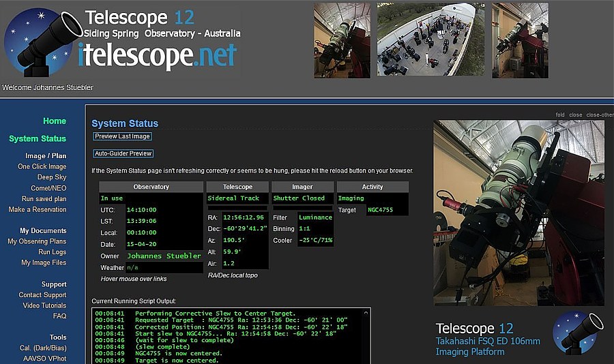Viewport: 614px width, 364px height.
Task: Fold the panel using the fold link
Action: pos(559,115)
